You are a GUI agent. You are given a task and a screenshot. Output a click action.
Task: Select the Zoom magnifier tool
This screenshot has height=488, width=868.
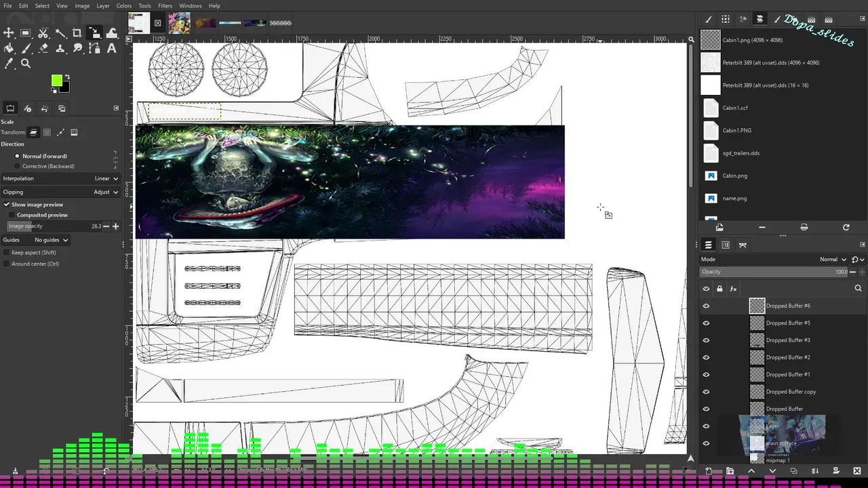(x=26, y=64)
